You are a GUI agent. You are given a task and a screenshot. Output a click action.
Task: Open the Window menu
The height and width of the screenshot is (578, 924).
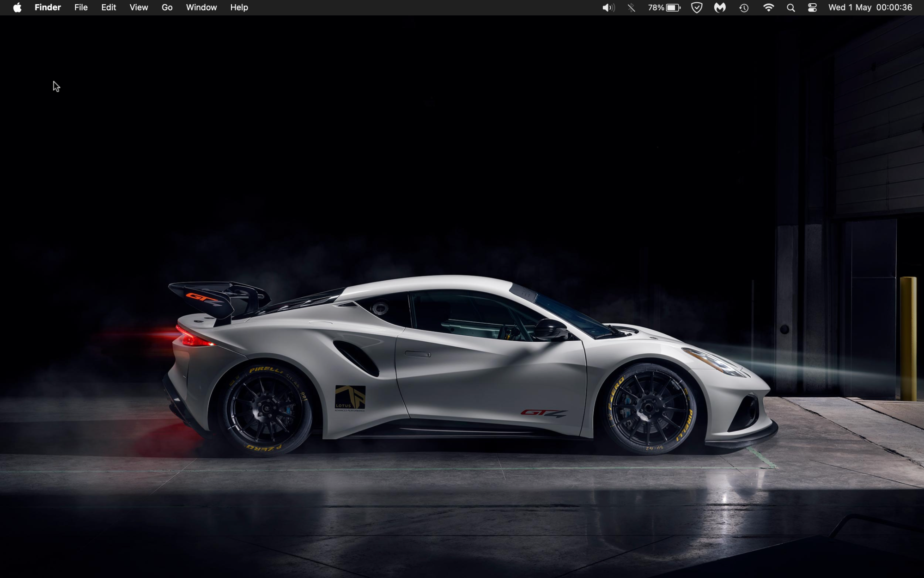tap(201, 7)
